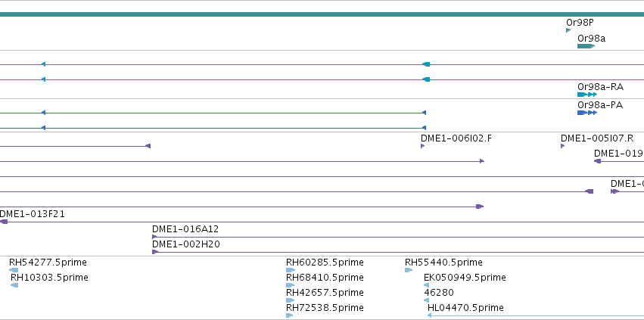Select the DME1-006I02.F feature label
The height and width of the screenshot is (320, 644).
pyautogui.click(x=456, y=138)
